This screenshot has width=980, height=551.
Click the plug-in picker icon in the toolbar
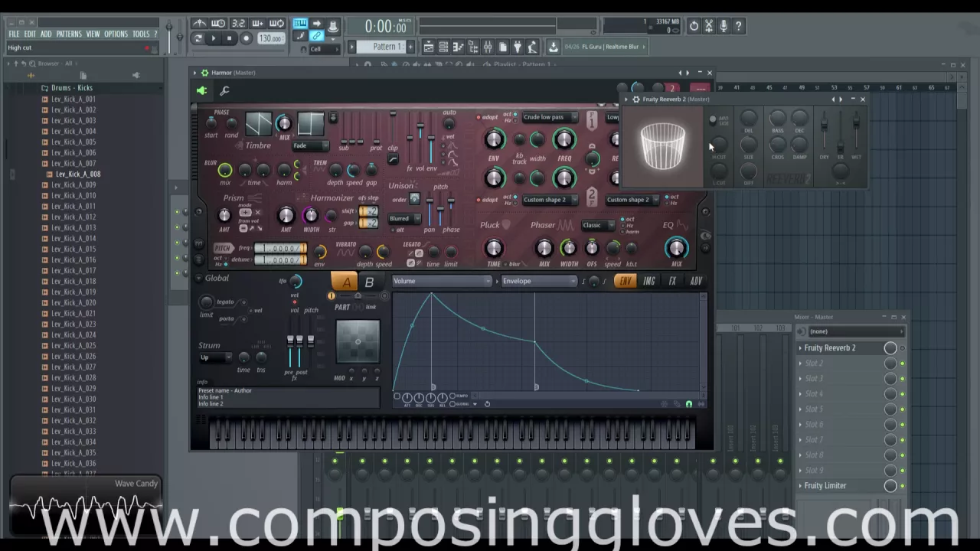pos(518,47)
